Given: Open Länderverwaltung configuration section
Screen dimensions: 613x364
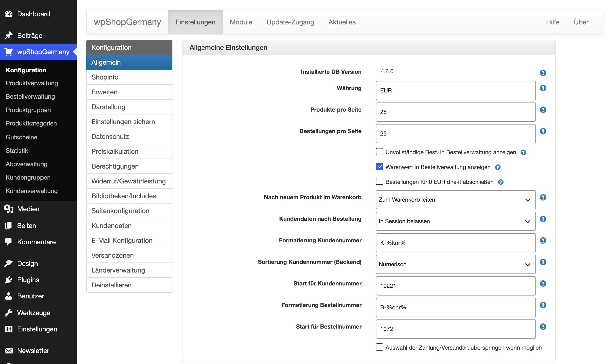Looking at the screenshot, I should (x=129, y=270).
